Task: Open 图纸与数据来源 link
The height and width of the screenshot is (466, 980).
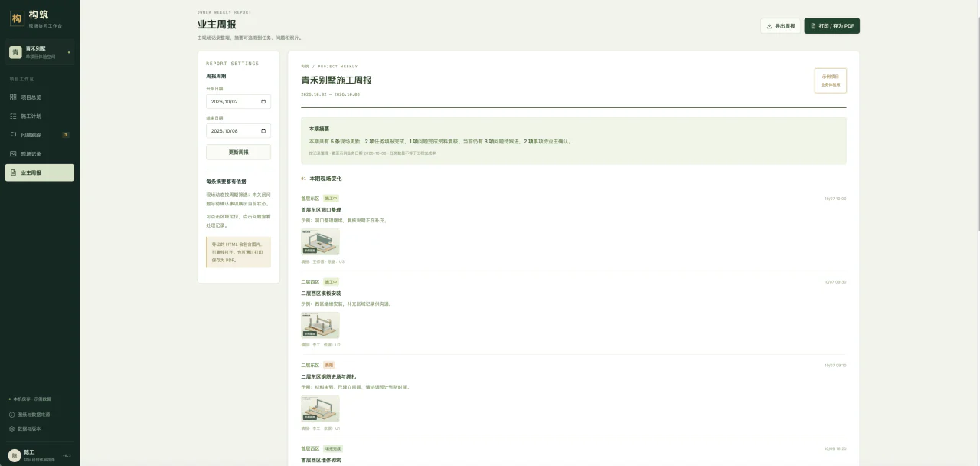Action: (x=34, y=415)
